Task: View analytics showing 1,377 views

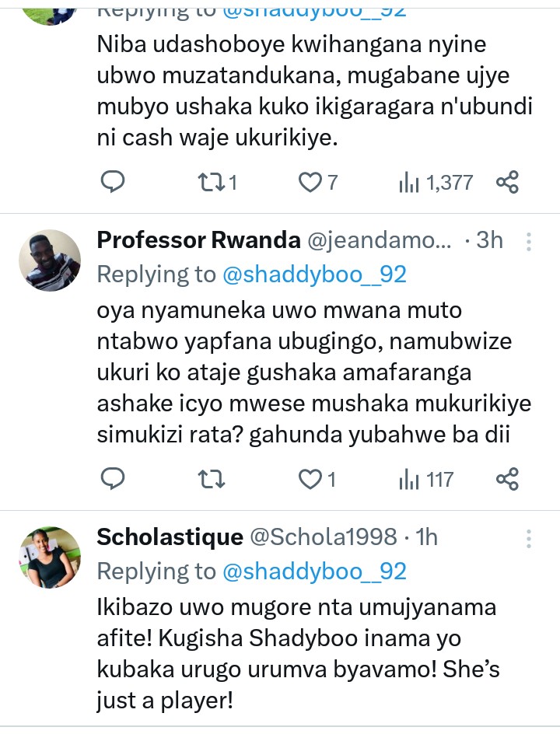Action: click(x=436, y=182)
